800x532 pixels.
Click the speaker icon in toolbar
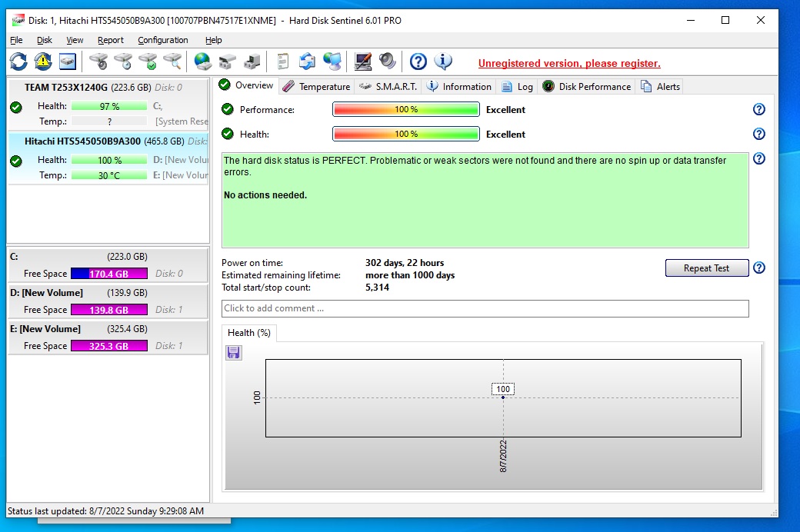(x=387, y=62)
